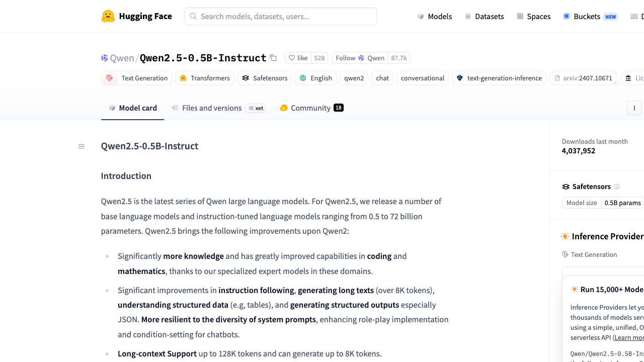Click the 87.7k followers count
644x362 pixels.
(399, 58)
